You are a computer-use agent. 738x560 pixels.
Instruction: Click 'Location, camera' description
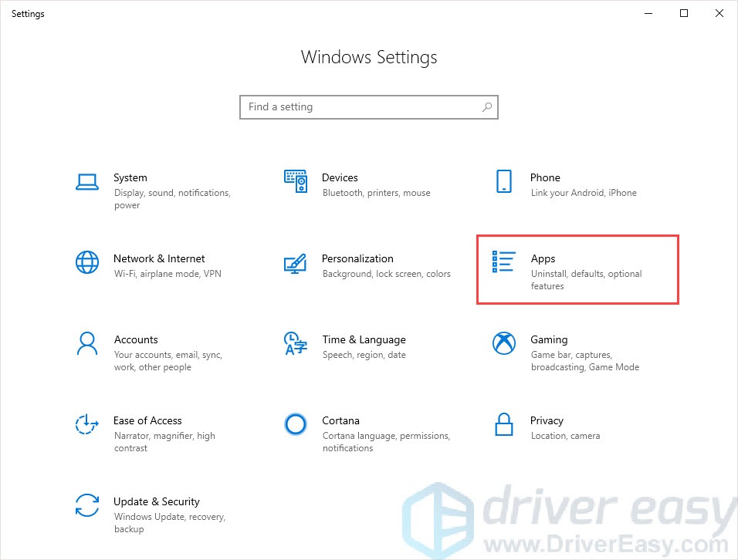[x=565, y=436]
